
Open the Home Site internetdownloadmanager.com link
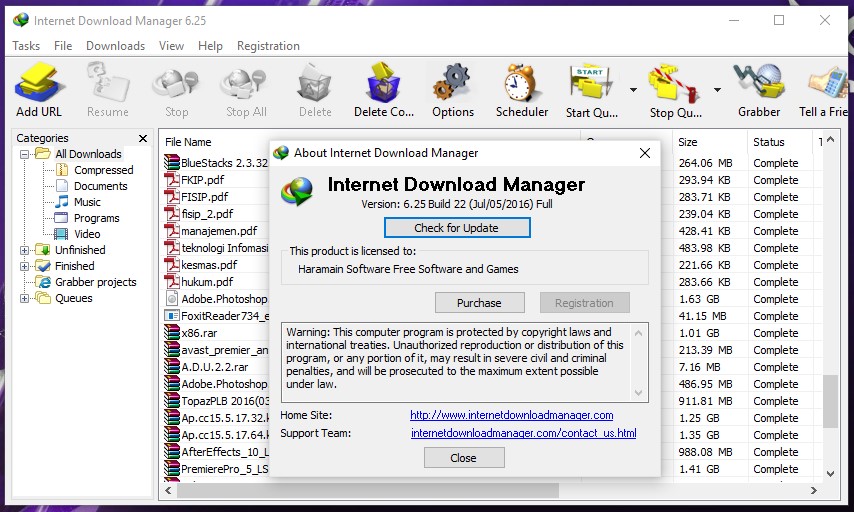[511, 415]
